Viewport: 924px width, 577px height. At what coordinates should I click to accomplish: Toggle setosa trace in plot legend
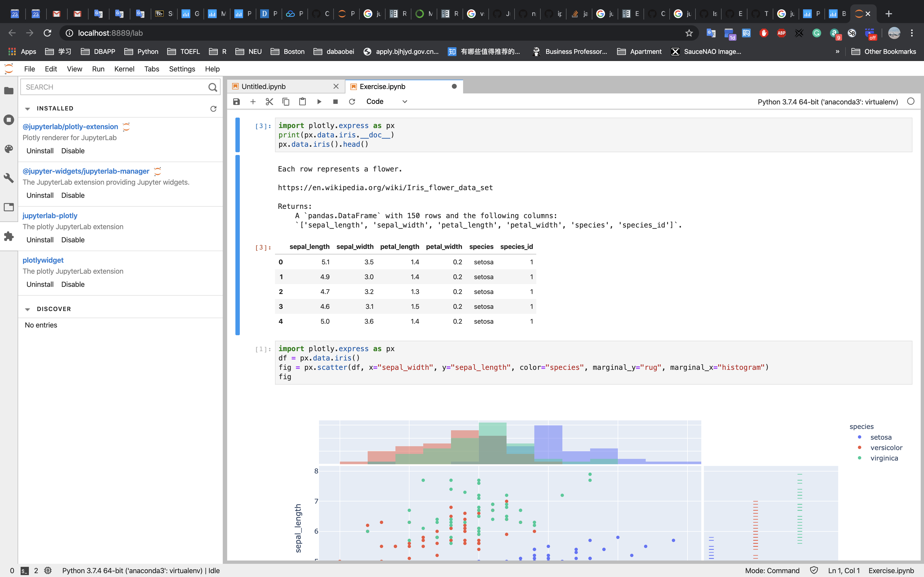pos(881,437)
